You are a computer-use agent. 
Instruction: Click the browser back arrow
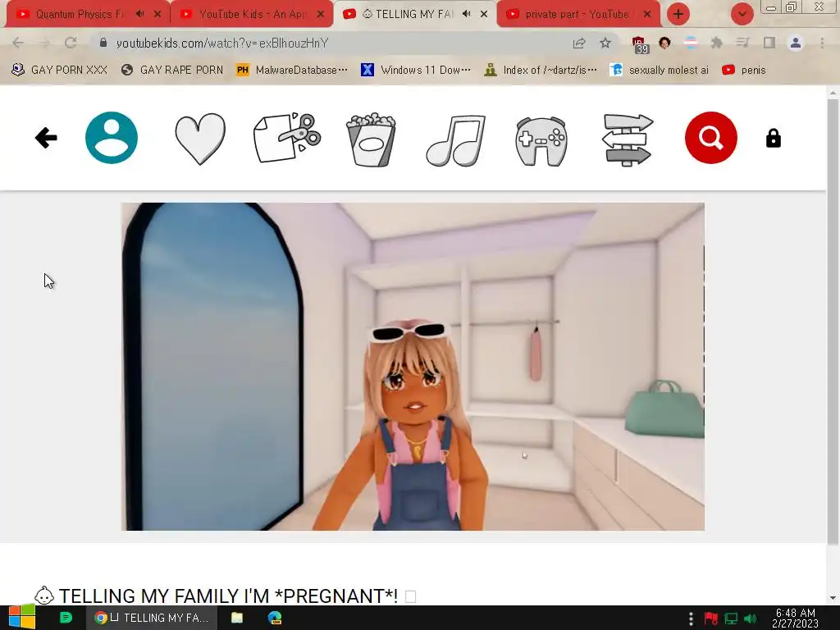pyautogui.click(x=18, y=43)
